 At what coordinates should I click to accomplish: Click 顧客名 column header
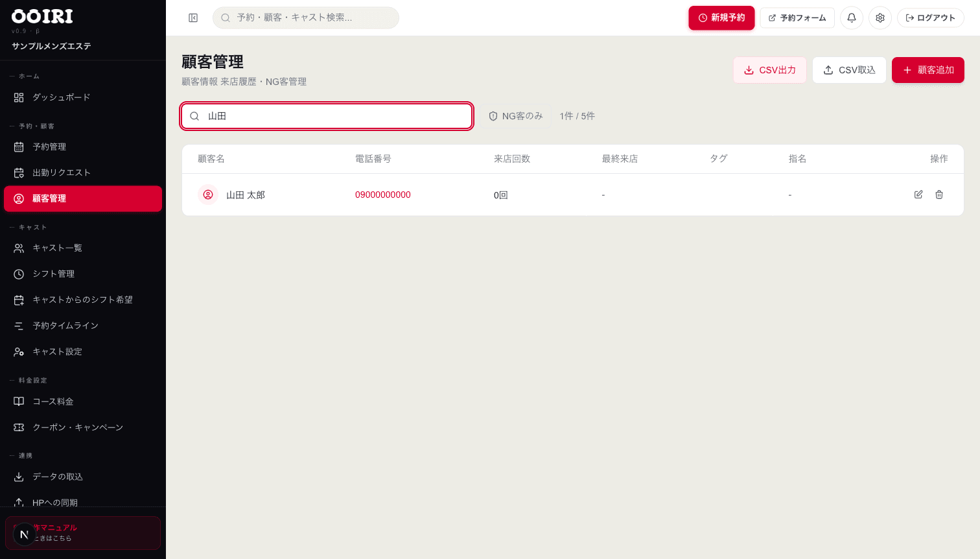pyautogui.click(x=211, y=159)
